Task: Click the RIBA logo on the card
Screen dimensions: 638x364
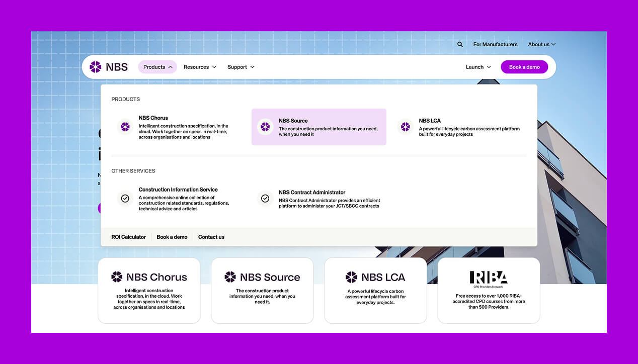Action: point(489,279)
